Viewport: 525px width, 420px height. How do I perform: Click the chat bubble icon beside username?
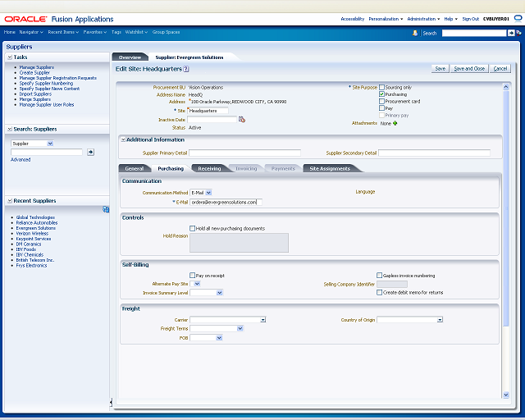tap(518, 18)
